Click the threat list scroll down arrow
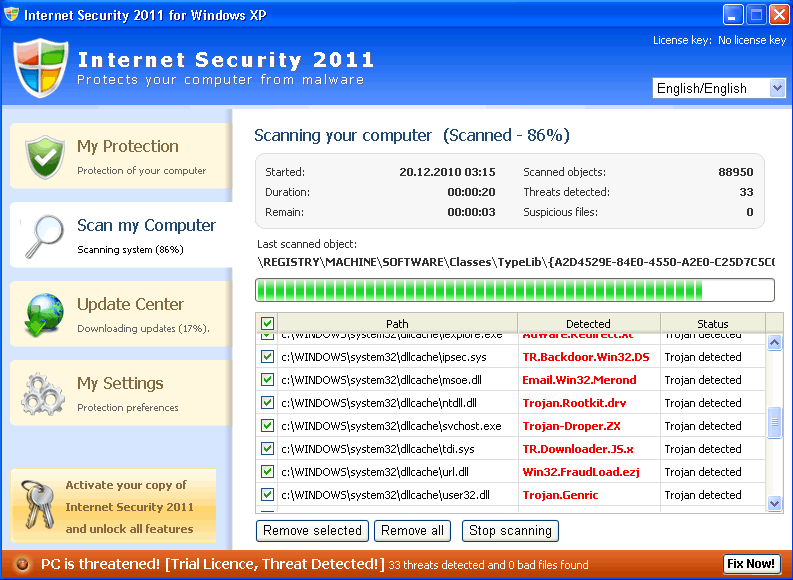Image resolution: width=793 pixels, height=580 pixels. pyautogui.click(x=774, y=504)
